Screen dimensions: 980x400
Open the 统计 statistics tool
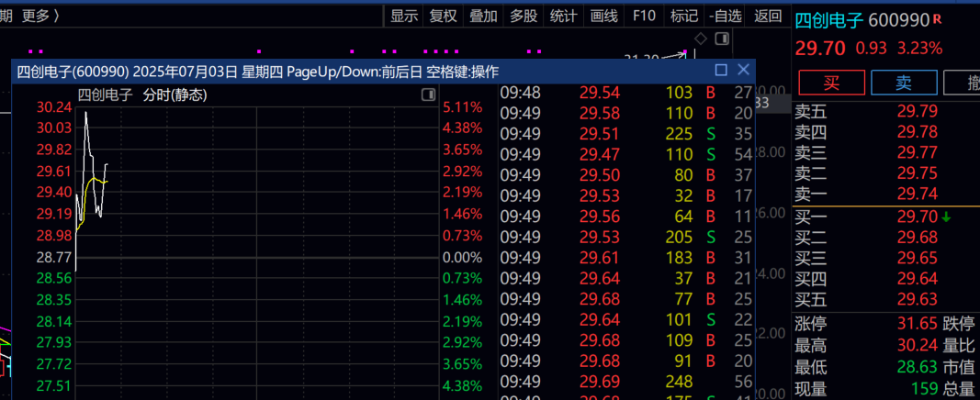(x=563, y=17)
